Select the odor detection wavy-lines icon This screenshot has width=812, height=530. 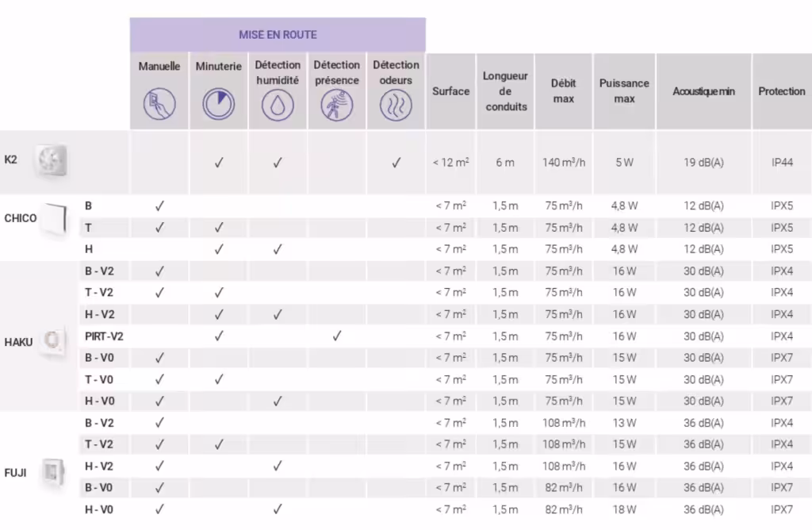[x=396, y=106]
